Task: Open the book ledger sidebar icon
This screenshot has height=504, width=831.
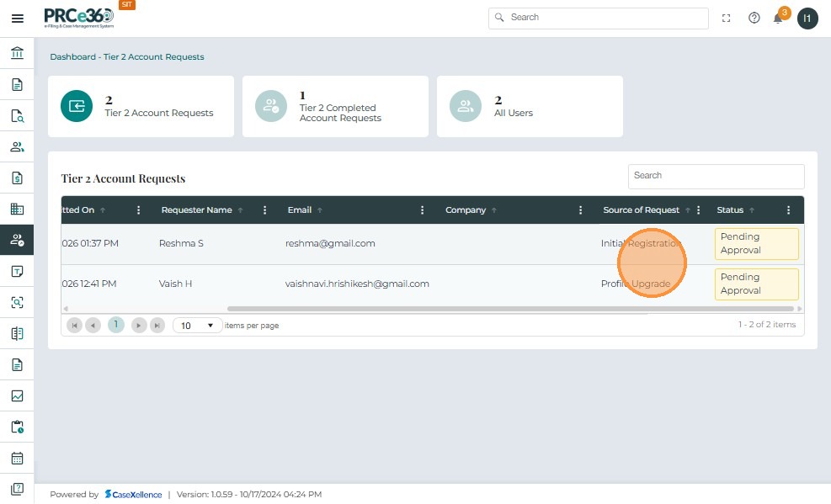Action: (x=17, y=333)
